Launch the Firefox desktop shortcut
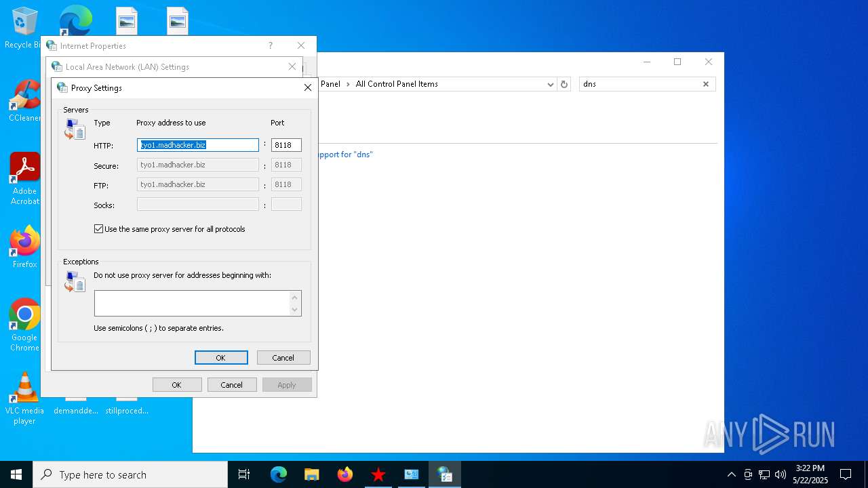 click(x=24, y=247)
